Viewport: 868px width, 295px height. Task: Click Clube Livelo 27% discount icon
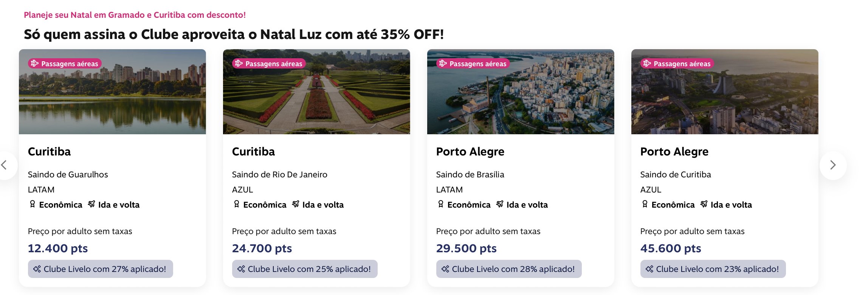37,269
